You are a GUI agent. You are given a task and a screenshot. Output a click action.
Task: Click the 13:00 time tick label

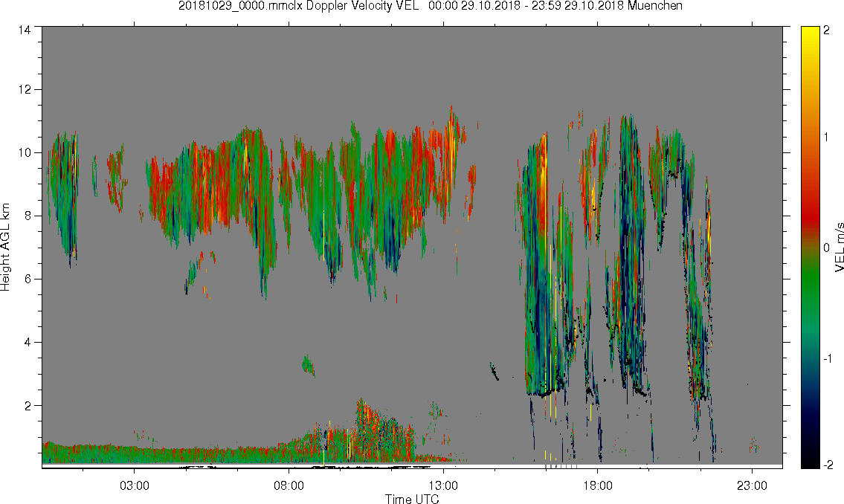coord(443,485)
